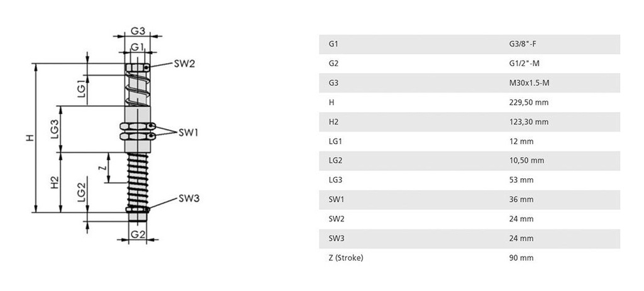This screenshot has height=291, width=644.
Task: Click the Z stroke label in the drawing
Action: coord(100,168)
